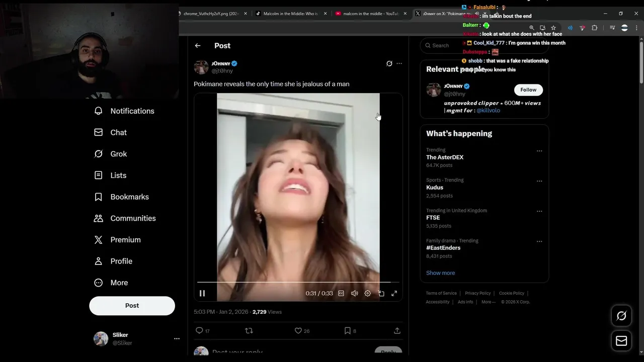This screenshot has width=644, height=362.
Task: Bookmark this page with the star icon
Action: click(553, 28)
